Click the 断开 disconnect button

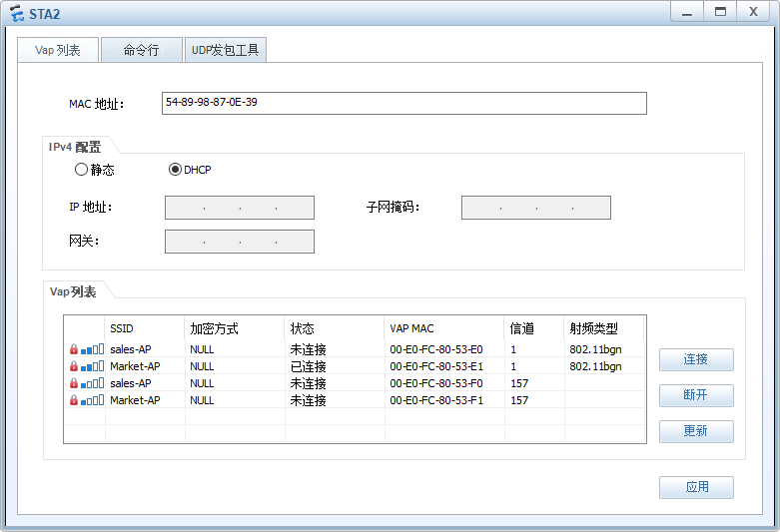pyautogui.click(x=696, y=395)
